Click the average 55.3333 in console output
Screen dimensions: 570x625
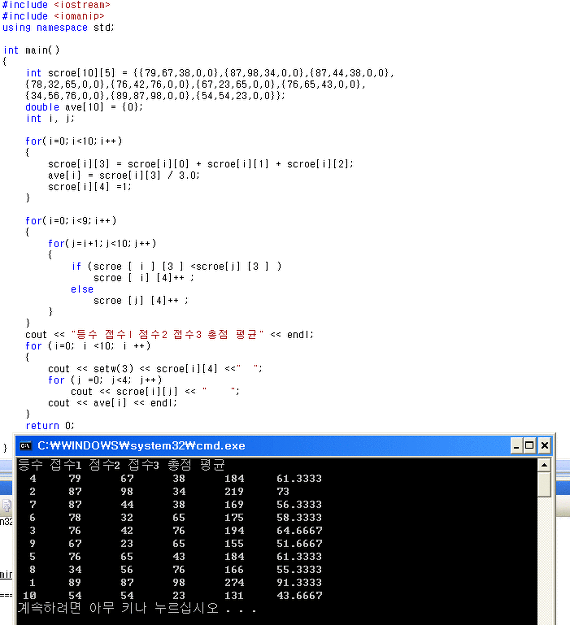(299, 570)
